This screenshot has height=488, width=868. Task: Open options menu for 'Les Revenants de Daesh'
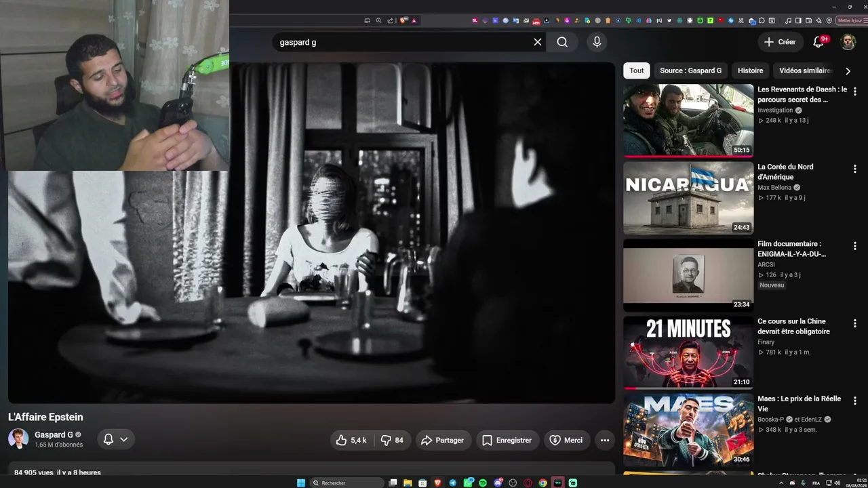pos(854,91)
